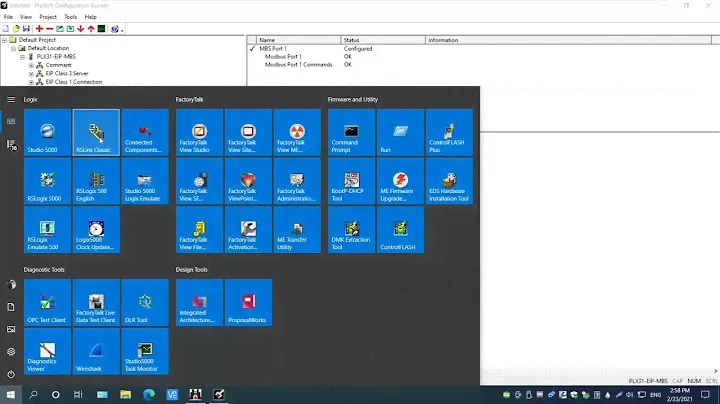The width and height of the screenshot is (720, 404).
Task: Collapse the Default Project tree node
Action: pyautogui.click(x=5, y=40)
